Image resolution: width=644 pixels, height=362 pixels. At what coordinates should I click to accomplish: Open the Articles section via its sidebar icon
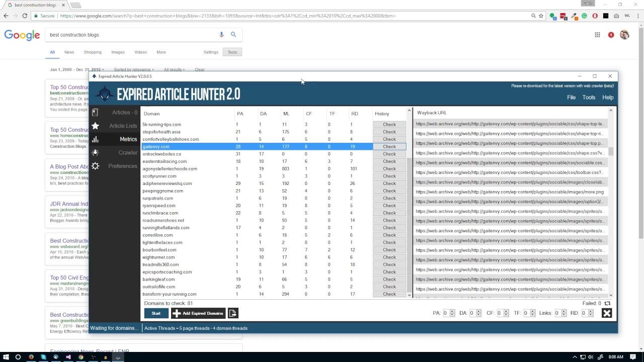[95, 113]
